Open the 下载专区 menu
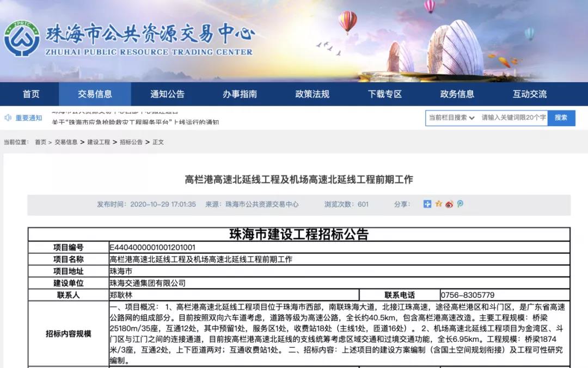588x368 pixels. [384, 94]
